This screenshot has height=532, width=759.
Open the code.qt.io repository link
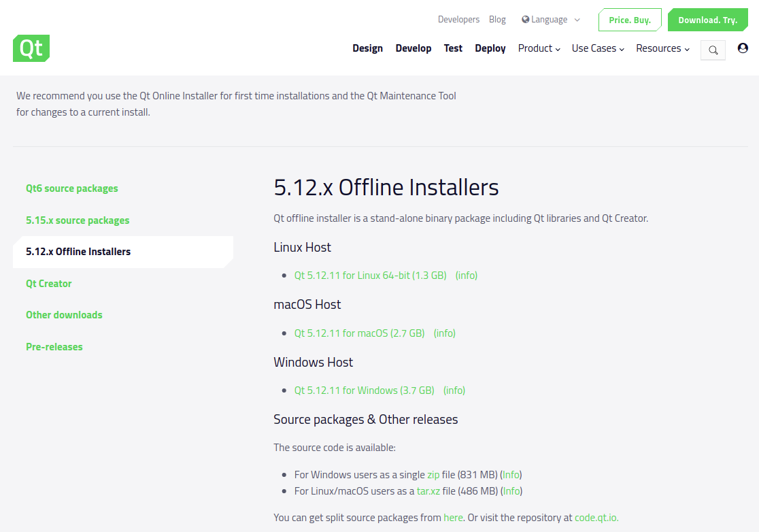point(595,517)
